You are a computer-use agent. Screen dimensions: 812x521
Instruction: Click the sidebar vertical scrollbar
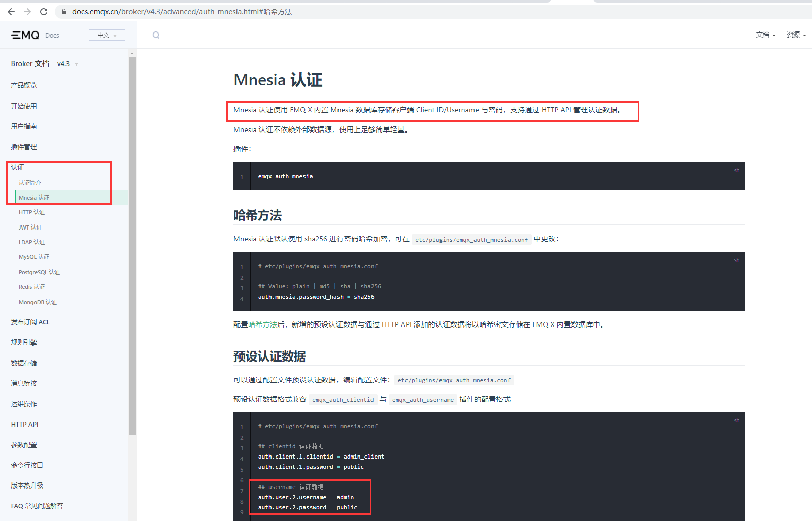pyautogui.click(x=132, y=246)
